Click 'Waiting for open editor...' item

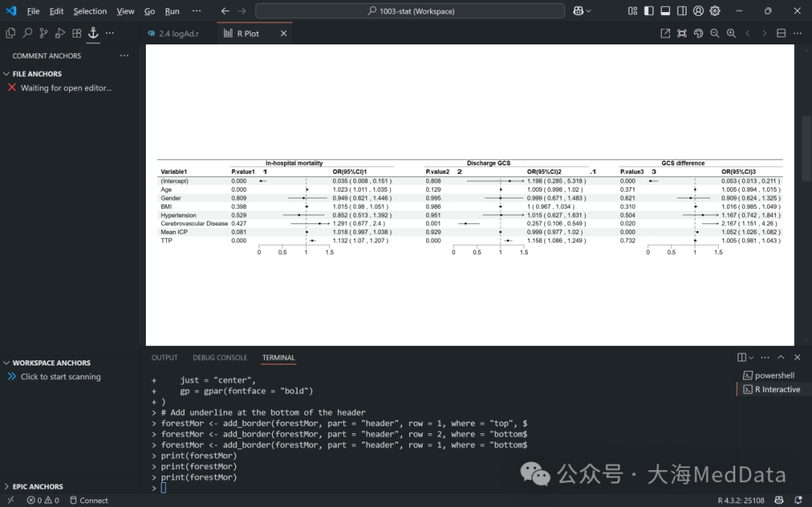coord(65,88)
